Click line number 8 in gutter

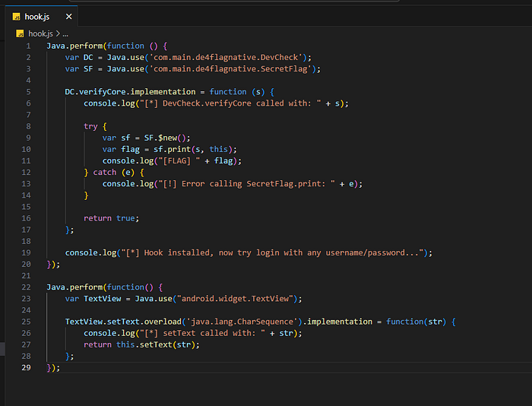coord(28,126)
